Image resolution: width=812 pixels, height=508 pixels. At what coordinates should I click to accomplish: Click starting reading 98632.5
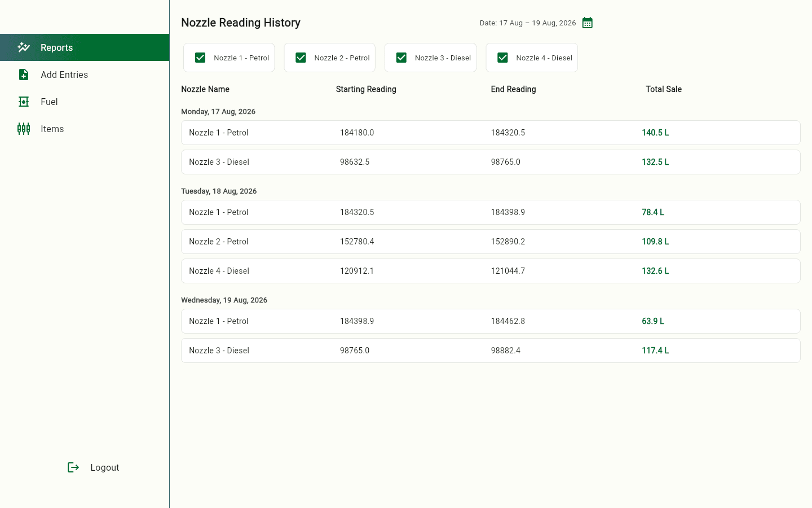(x=355, y=162)
